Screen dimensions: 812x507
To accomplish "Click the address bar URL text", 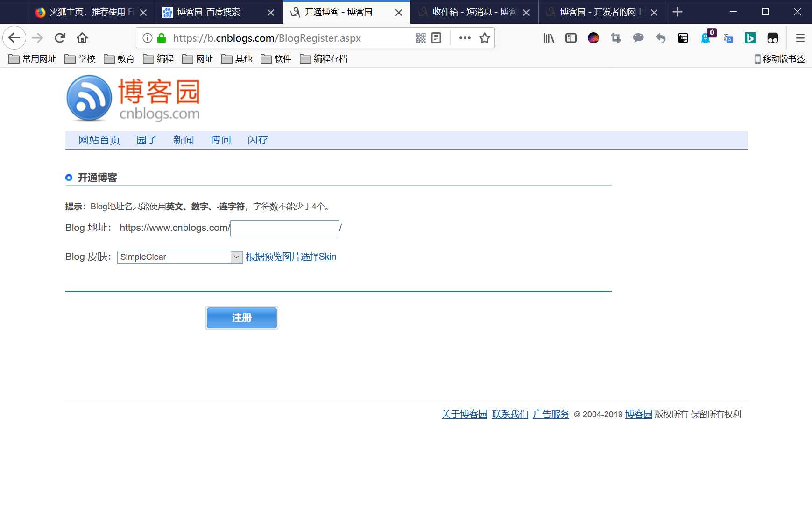I will [x=267, y=38].
